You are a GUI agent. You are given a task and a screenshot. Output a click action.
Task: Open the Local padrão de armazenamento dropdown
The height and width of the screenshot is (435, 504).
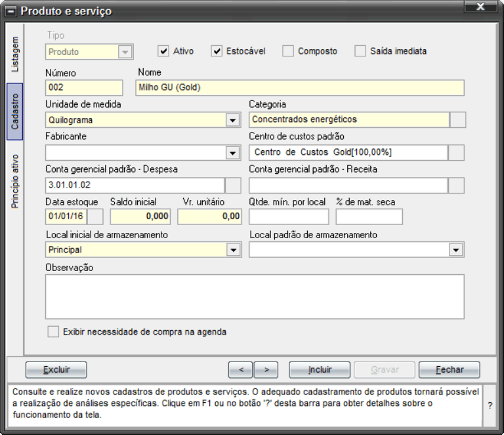[456, 249]
